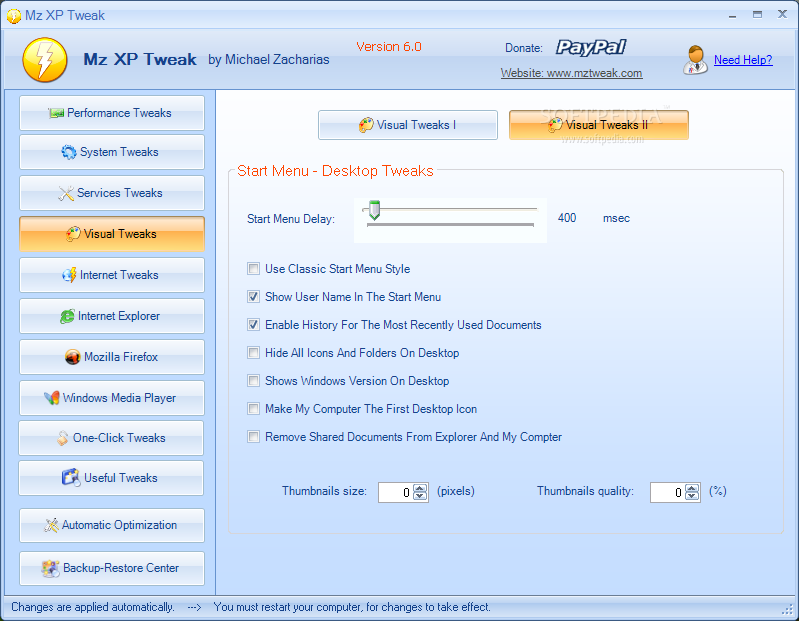Click the Backup-Restore Center icon
Screen dimensions: 799x621
pos(50,568)
